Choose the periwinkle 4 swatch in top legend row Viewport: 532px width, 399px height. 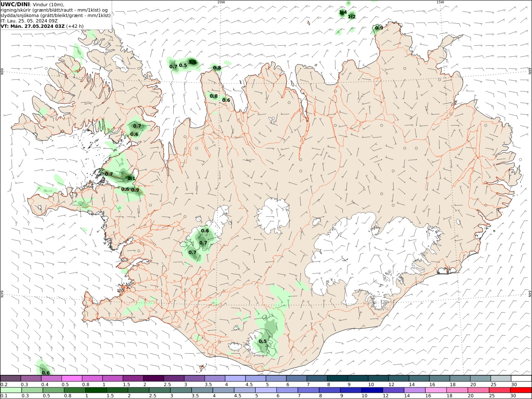235,378
